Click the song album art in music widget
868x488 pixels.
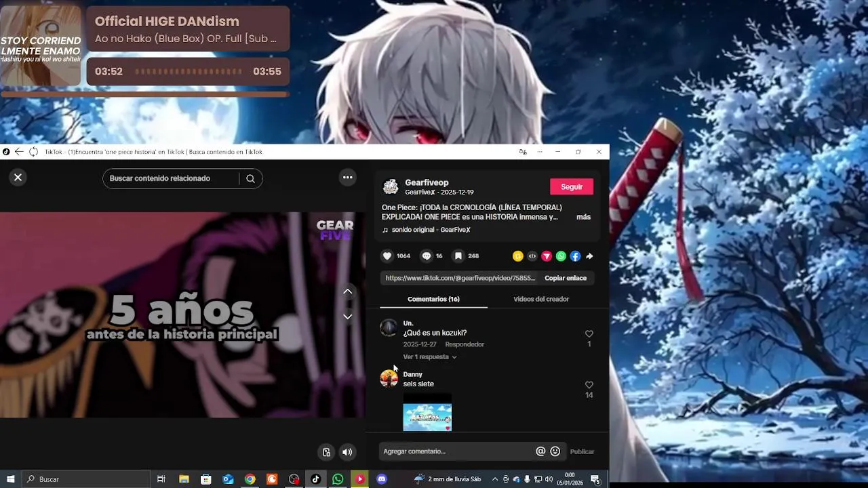[x=41, y=45]
